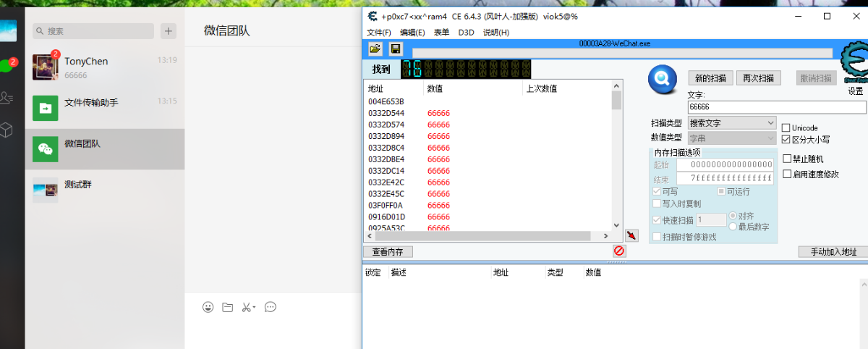Click the scroll down arrow in results list
The image size is (868, 349).
coord(616,226)
